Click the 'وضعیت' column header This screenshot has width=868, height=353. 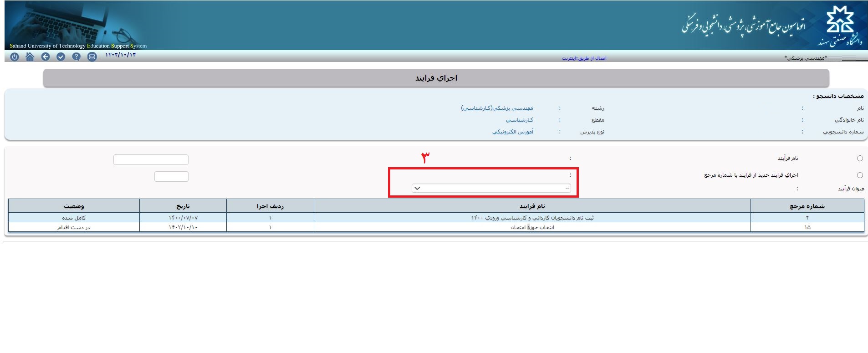(x=74, y=206)
